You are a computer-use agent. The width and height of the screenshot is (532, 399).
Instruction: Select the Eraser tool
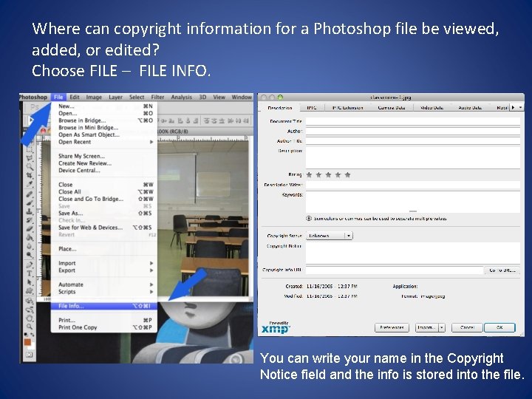pos(30,228)
